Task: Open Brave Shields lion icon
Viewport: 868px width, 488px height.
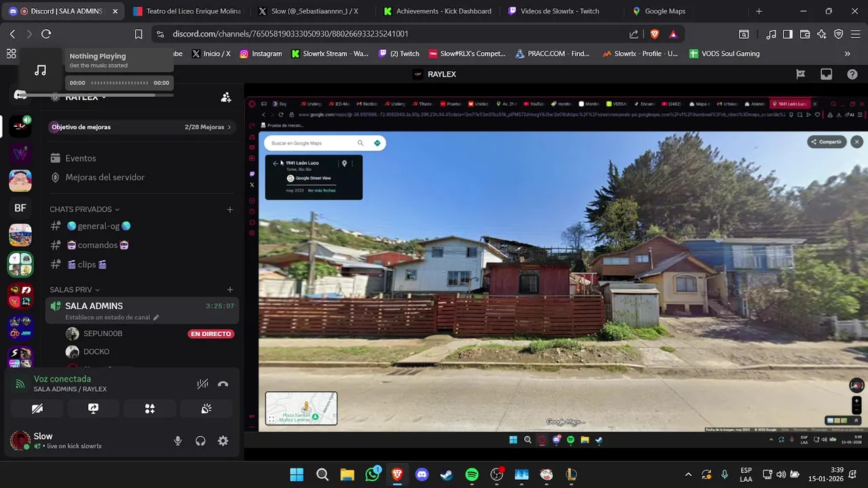Action: [x=654, y=34]
